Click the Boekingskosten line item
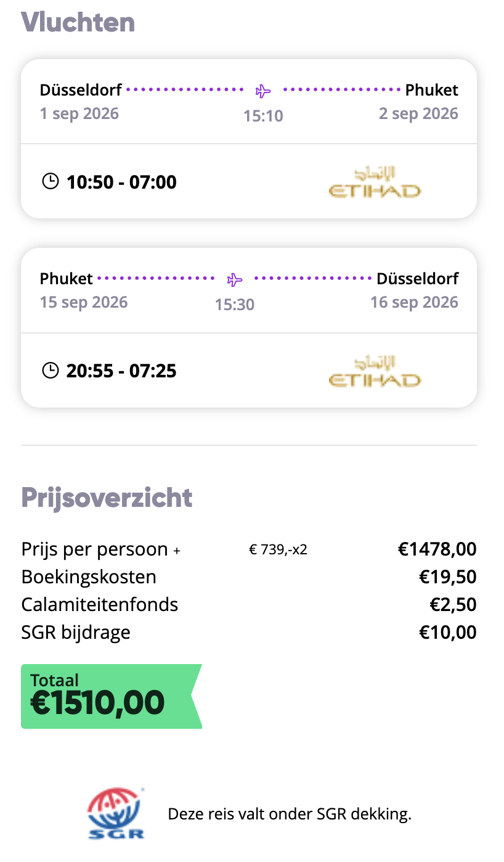The image size is (504, 862). tap(89, 577)
